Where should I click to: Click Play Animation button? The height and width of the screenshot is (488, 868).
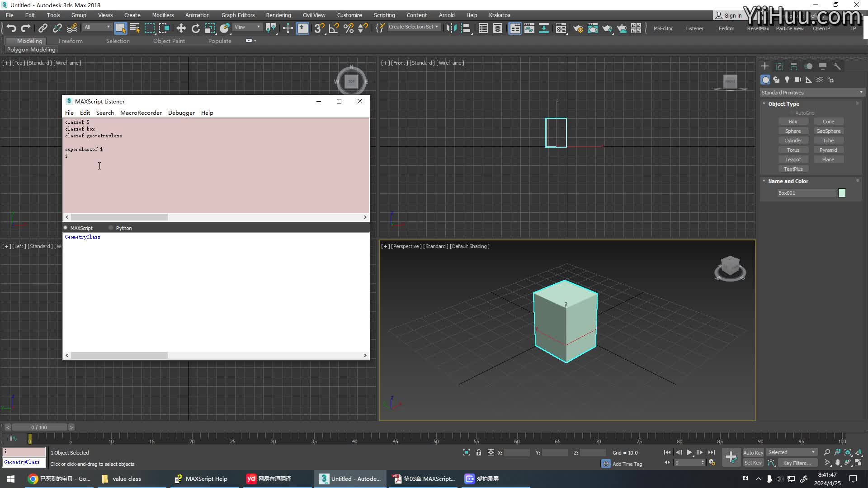click(x=689, y=452)
